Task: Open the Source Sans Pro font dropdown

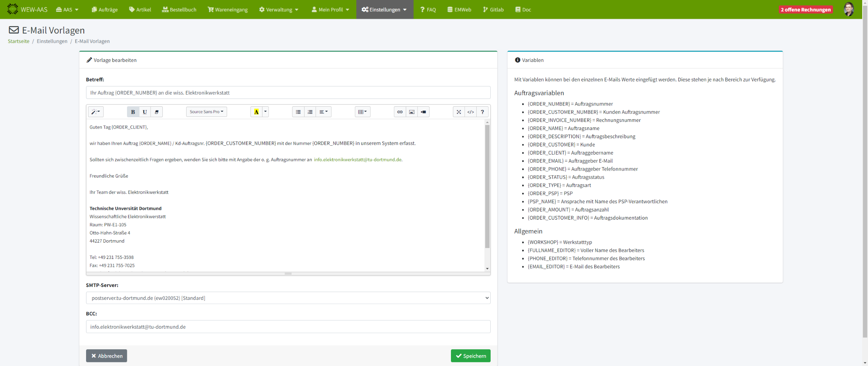Action: point(206,112)
